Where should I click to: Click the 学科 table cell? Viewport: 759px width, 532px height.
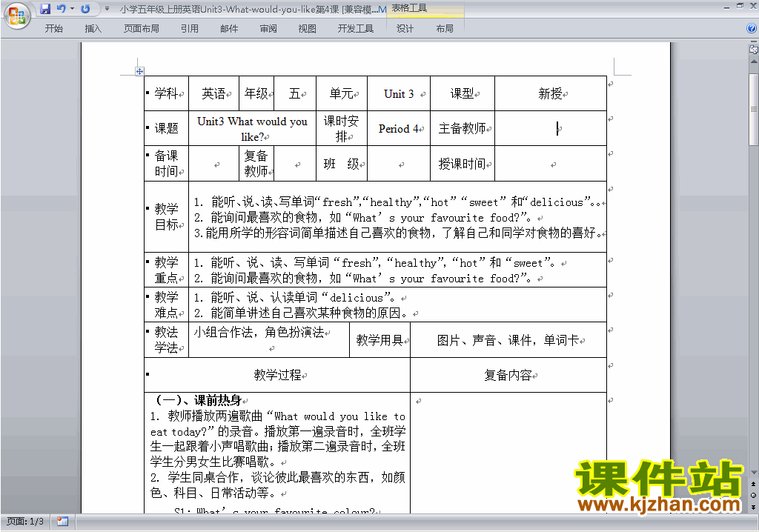tap(167, 93)
